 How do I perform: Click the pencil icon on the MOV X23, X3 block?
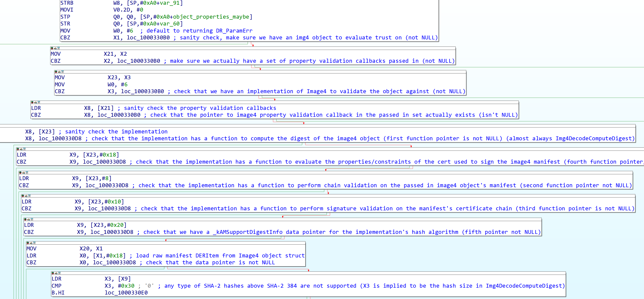[59, 72]
